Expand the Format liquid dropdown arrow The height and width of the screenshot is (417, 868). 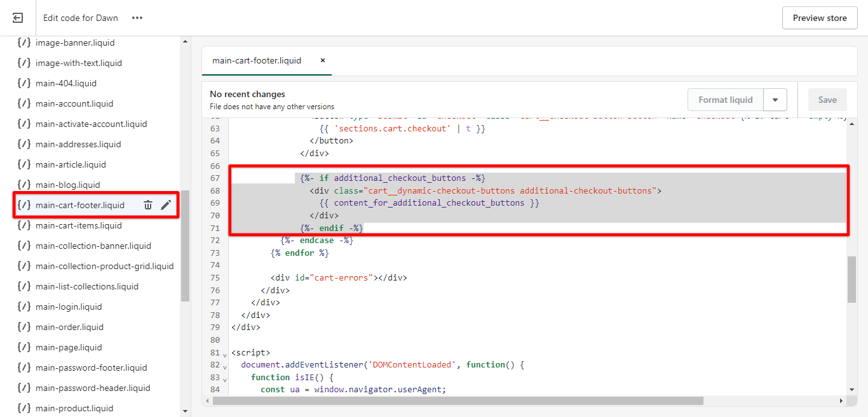(x=775, y=100)
